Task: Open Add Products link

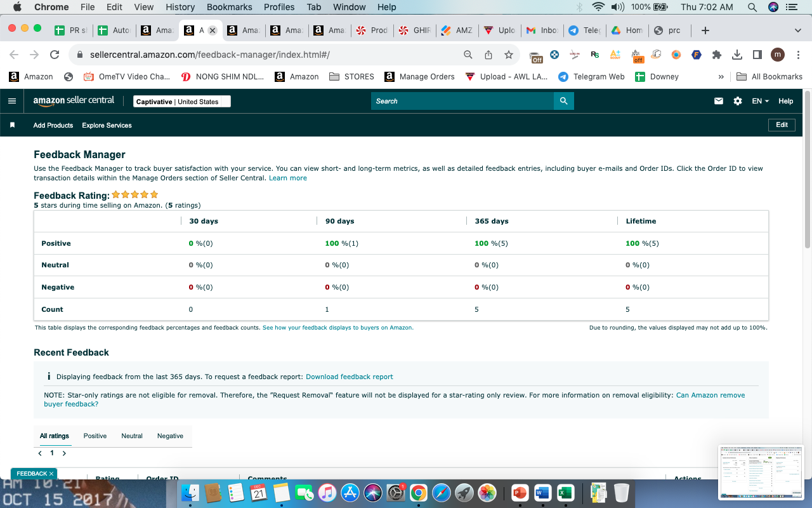Action: 53,125
